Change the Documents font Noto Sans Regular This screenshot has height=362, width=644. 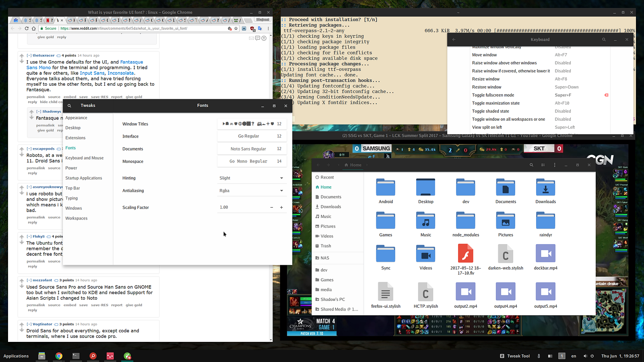pos(252,149)
